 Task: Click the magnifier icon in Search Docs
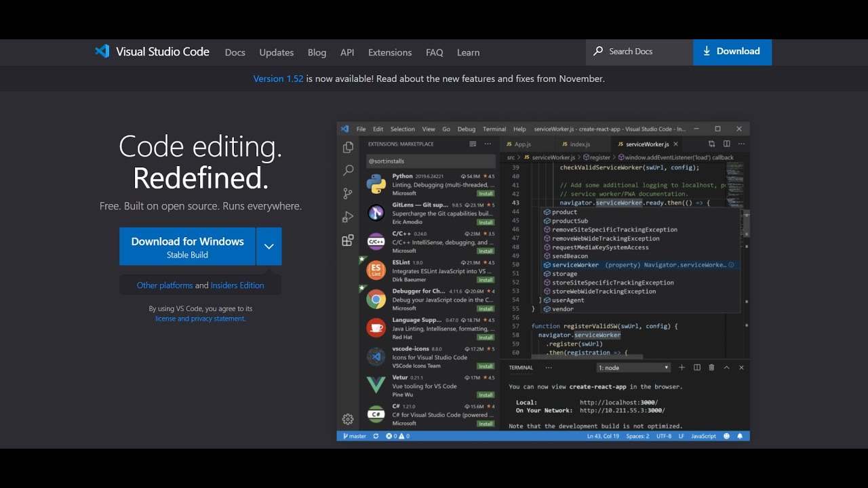(598, 51)
